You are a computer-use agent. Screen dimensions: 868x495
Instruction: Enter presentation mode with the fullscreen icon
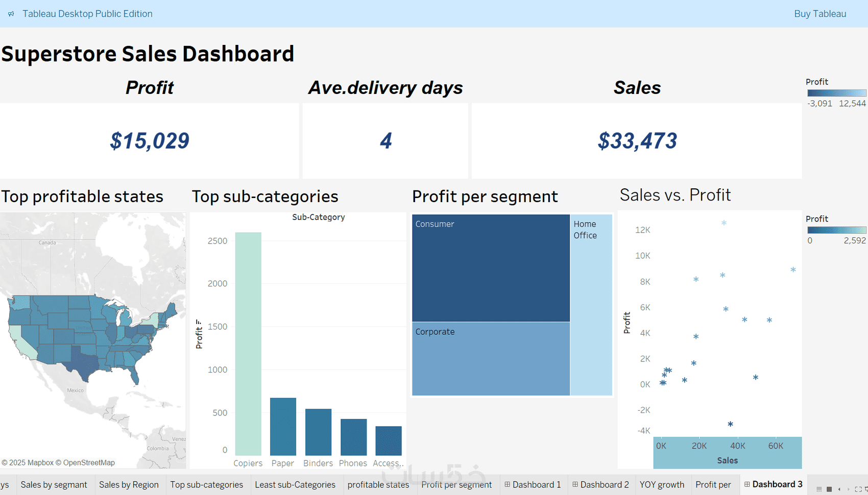point(858,489)
